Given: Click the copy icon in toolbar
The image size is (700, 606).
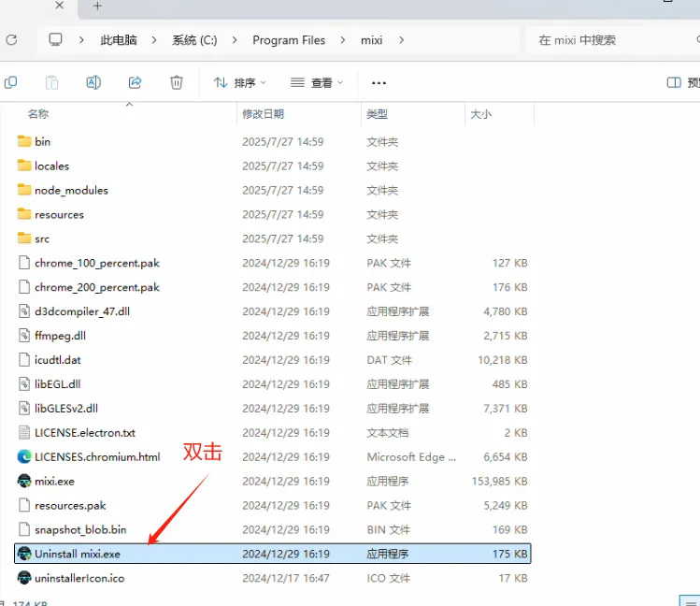Looking at the screenshot, I should pos(10,82).
